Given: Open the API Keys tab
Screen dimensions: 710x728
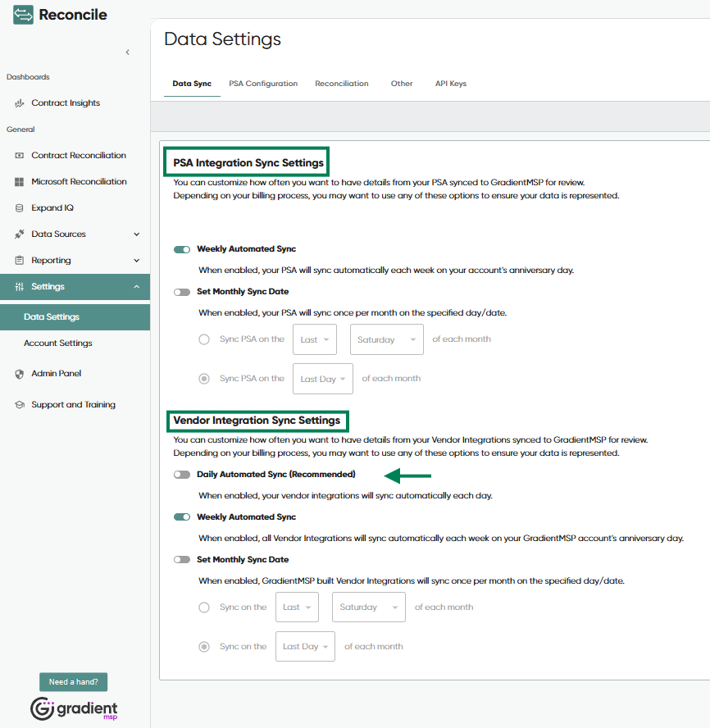Looking at the screenshot, I should click(x=451, y=84).
